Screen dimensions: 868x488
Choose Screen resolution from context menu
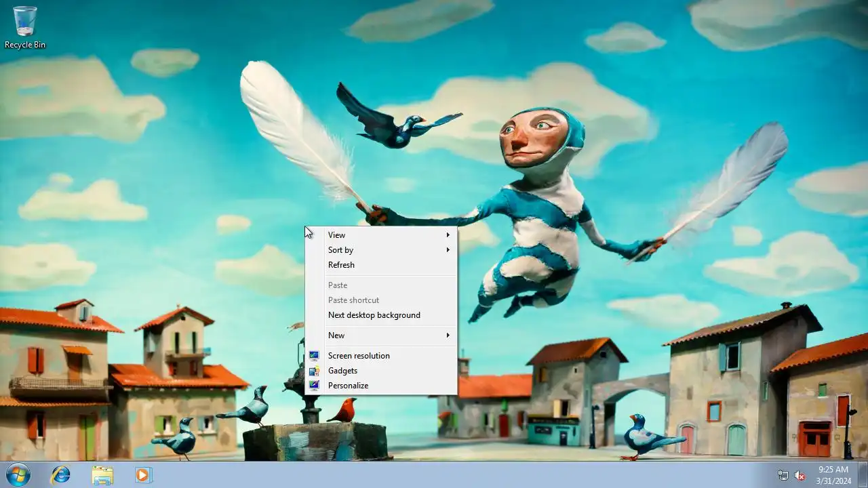click(381, 356)
